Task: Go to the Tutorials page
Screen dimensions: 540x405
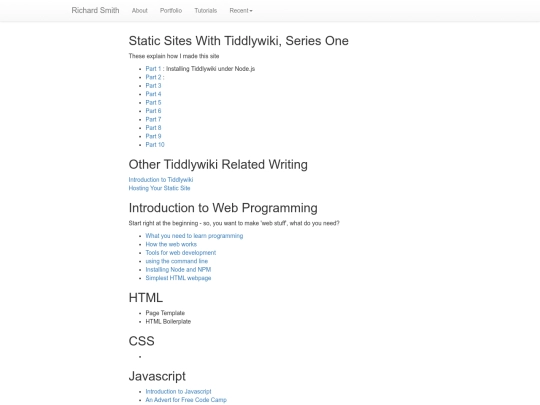Action: point(206,11)
